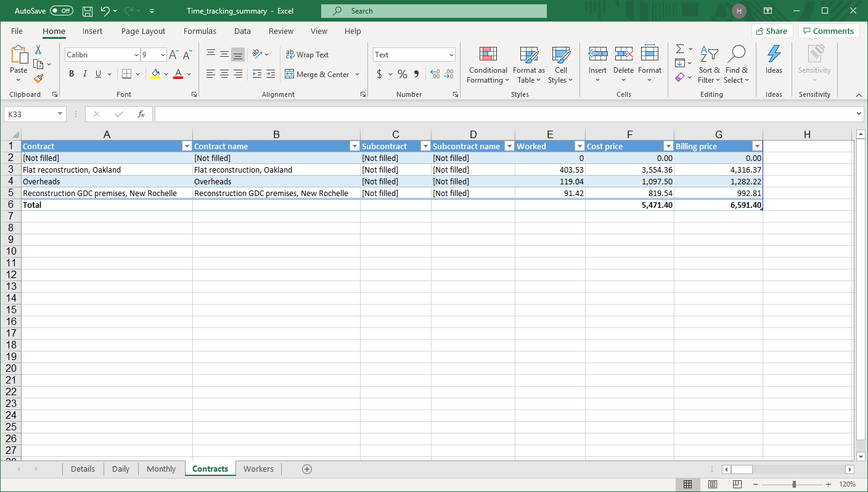This screenshot has width=868, height=492.
Task: Click the Insert Function fx icon
Action: [x=141, y=114]
